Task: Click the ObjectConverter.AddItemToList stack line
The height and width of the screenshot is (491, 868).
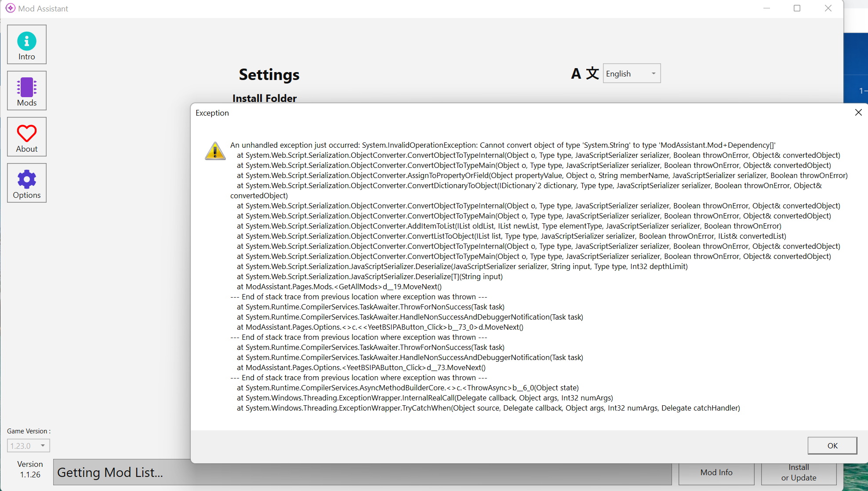Action: tap(509, 226)
